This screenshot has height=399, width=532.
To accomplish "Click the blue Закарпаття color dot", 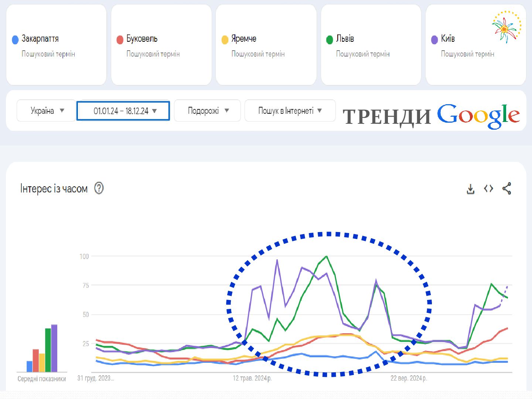I will [x=15, y=40].
